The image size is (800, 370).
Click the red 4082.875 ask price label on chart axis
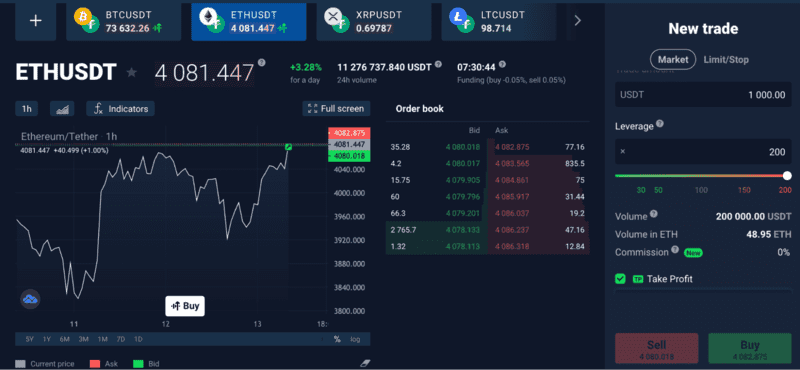pyautogui.click(x=349, y=133)
